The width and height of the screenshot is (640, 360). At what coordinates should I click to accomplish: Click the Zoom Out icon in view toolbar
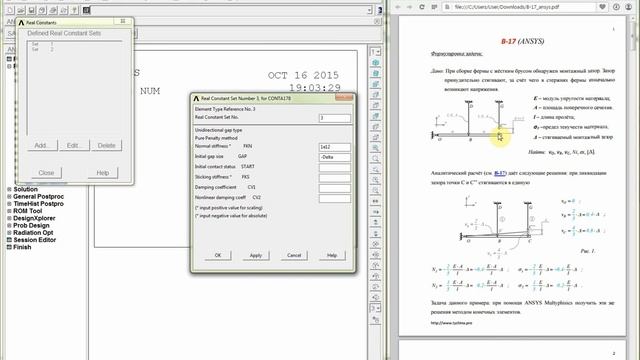pos(376,190)
